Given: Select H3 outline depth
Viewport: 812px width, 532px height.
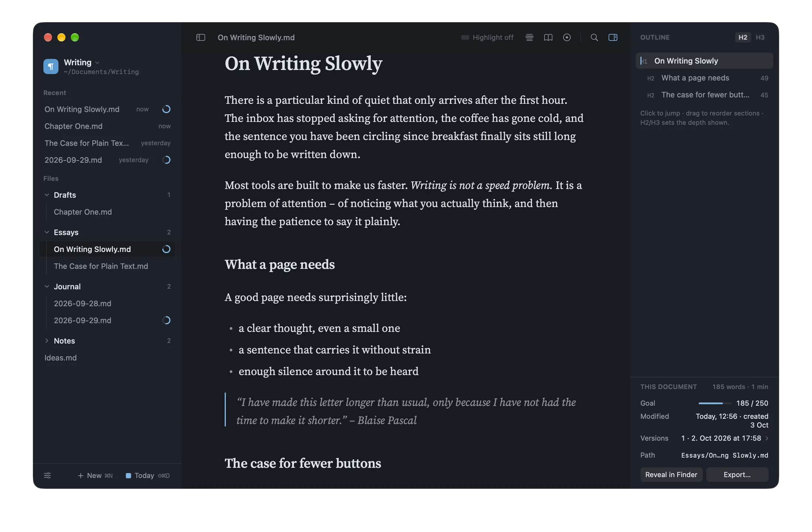Looking at the screenshot, I should pos(760,37).
